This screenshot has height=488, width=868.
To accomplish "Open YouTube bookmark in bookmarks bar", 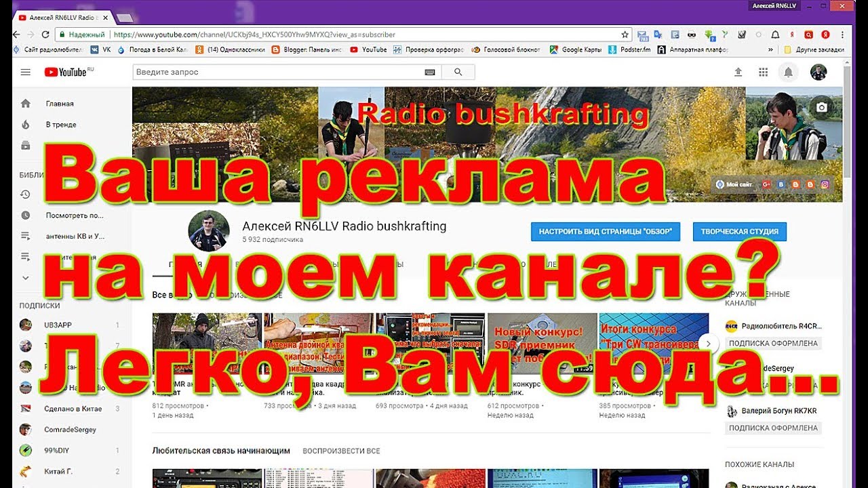I will click(368, 49).
